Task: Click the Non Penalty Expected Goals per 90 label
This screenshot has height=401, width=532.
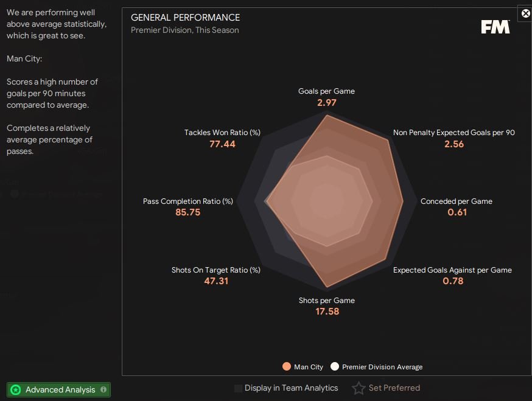Action: 454,133
